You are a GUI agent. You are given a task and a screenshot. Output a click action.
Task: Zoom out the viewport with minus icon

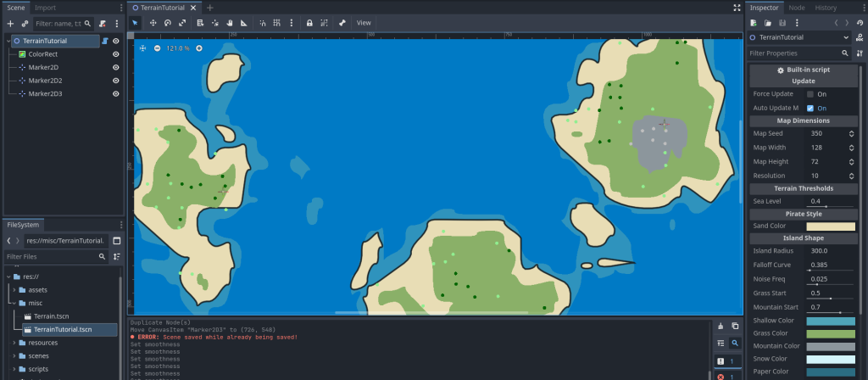click(x=158, y=48)
